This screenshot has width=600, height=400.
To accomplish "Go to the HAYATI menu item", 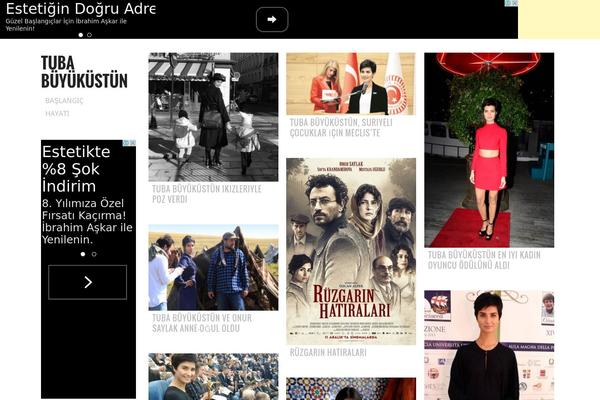I will pos(57,114).
